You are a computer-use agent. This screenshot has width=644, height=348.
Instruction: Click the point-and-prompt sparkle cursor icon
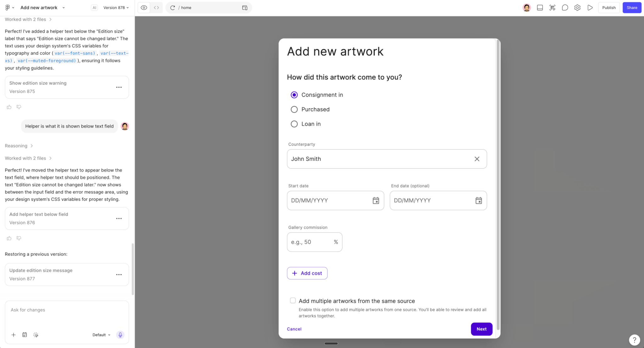36,335
